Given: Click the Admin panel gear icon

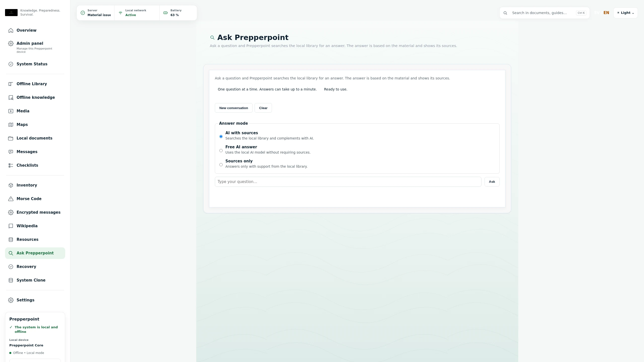Looking at the screenshot, I should coord(11,43).
